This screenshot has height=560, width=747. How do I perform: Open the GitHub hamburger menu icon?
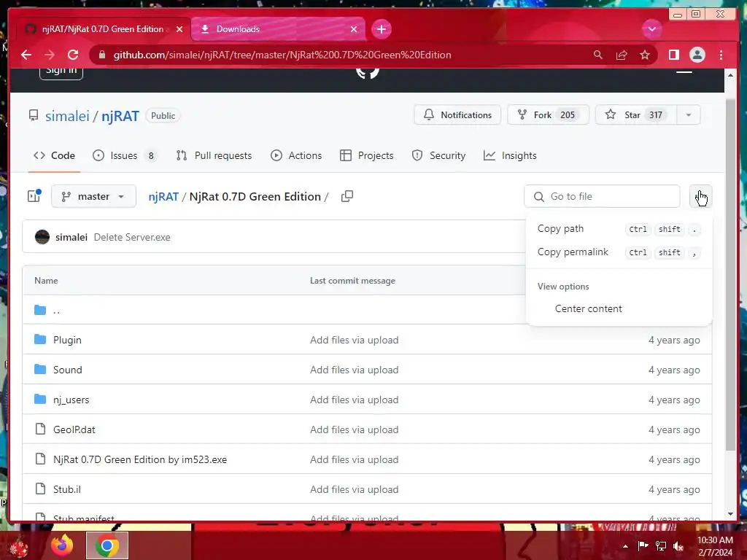tap(684, 71)
